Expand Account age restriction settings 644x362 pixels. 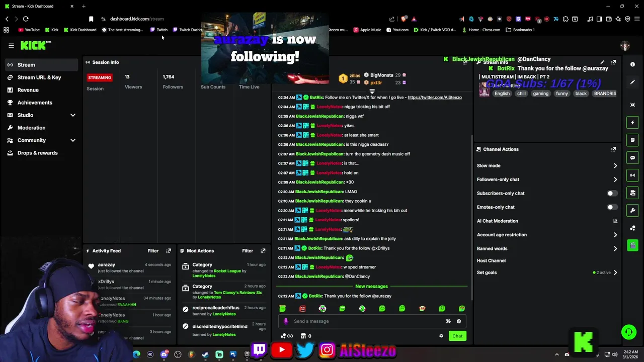click(547, 235)
